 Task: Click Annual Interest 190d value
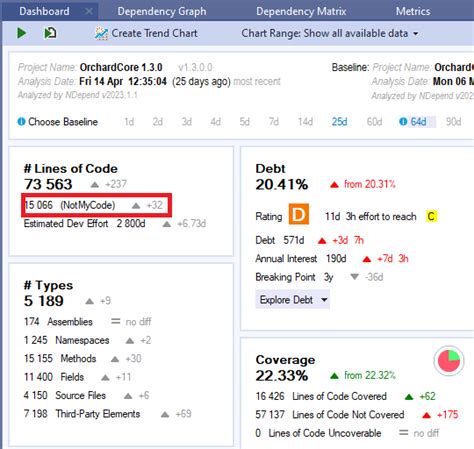[x=301, y=258]
